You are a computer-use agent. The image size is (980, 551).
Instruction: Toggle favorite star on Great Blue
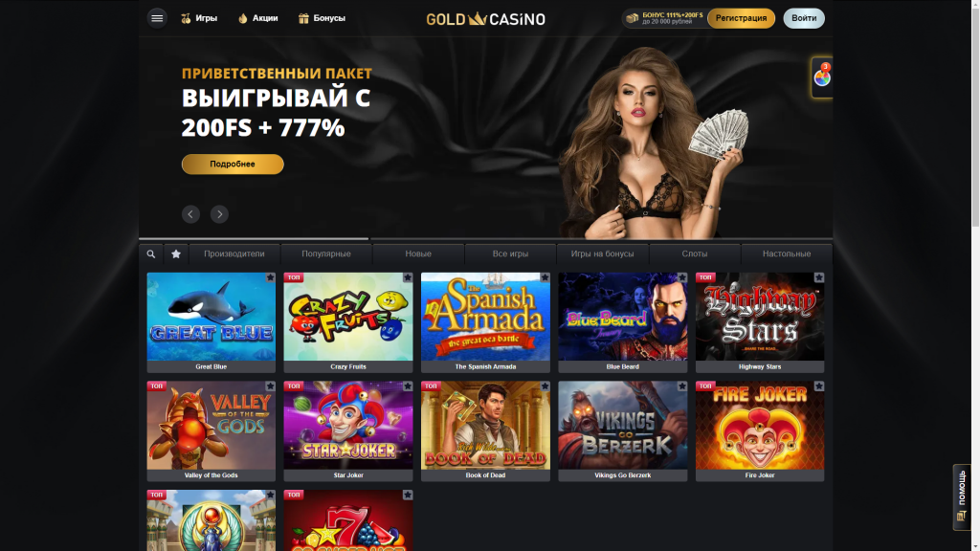tap(270, 277)
